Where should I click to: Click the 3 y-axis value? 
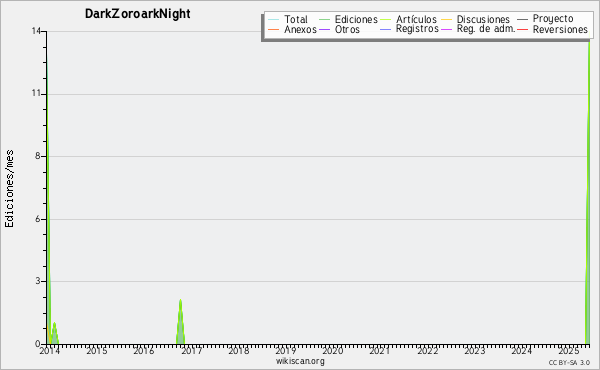pyautogui.click(x=38, y=281)
